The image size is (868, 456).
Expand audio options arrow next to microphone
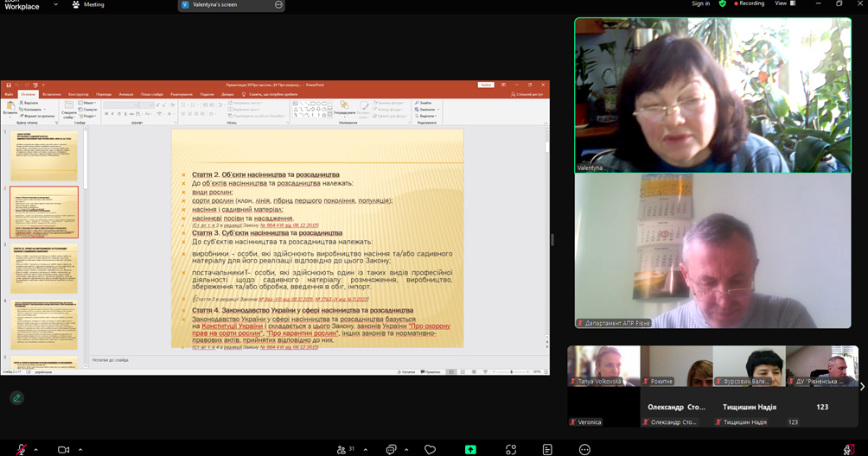click(x=36, y=450)
